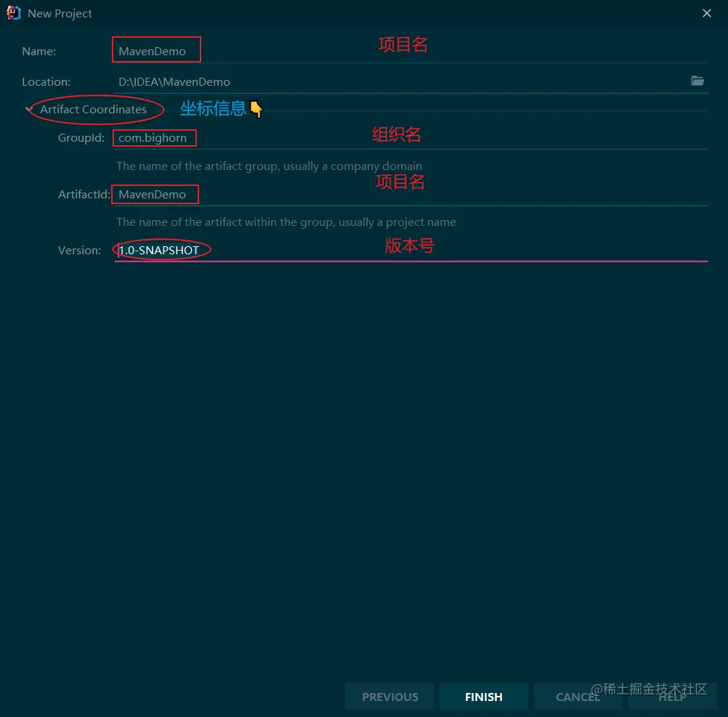This screenshot has width=728, height=717.
Task: Click the "ArtifactId:" label
Action: click(84, 195)
